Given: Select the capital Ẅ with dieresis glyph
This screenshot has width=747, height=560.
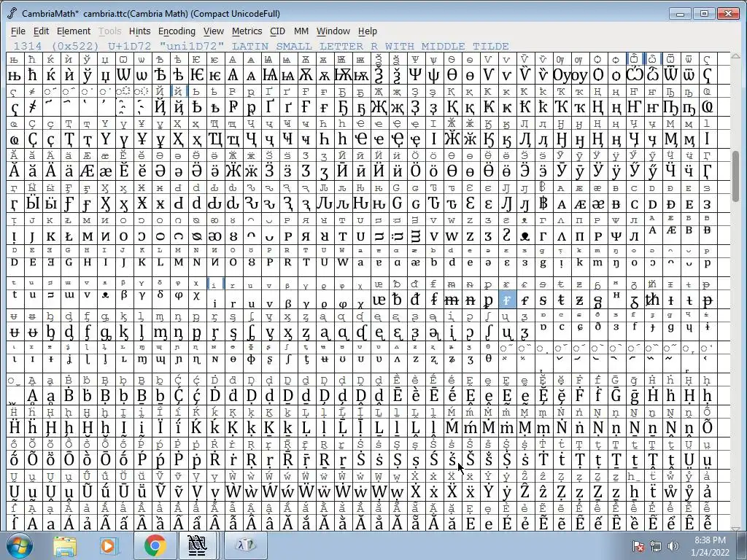Looking at the screenshot, I should click(306, 491).
